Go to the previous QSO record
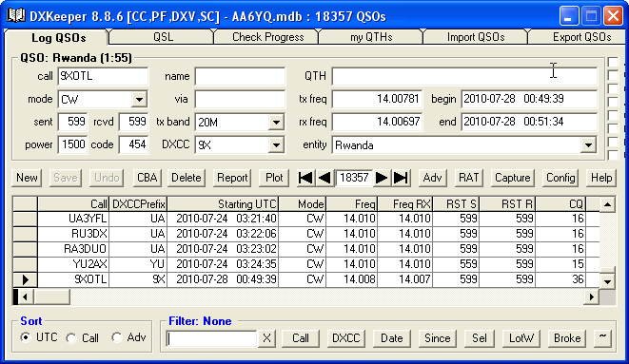The width and height of the screenshot is (629, 364). pyautogui.click(x=324, y=178)
